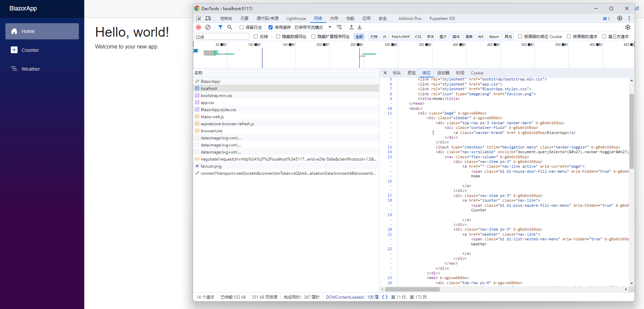Filter requests by WS type
The width and height of the screenshot is (644, 309).
point(481,37)
